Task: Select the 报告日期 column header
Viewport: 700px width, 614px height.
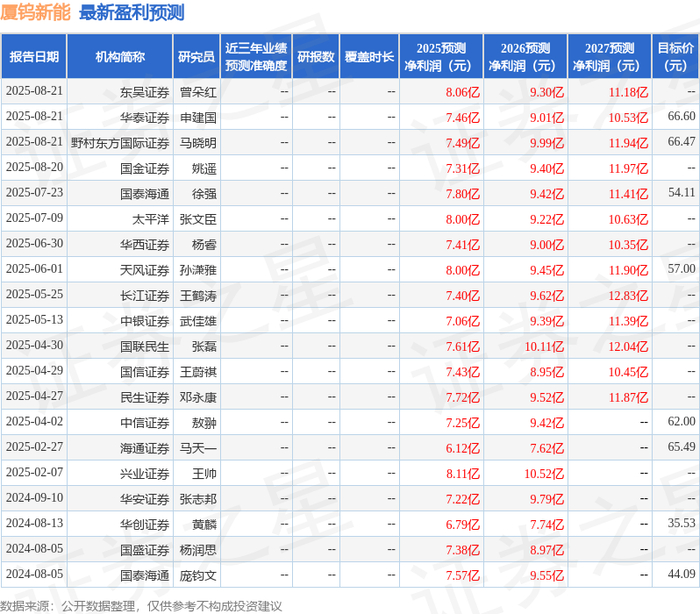Action: (x=34, y=57)
